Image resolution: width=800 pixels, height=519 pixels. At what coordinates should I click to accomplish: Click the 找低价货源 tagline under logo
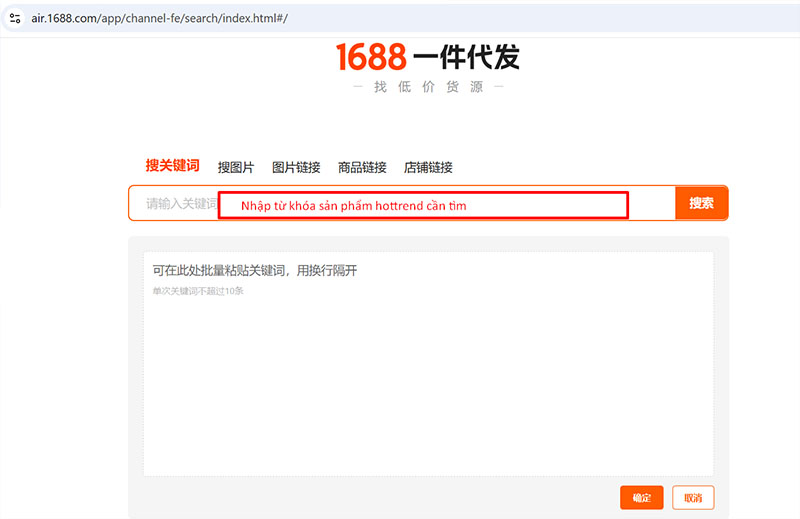pos(428,87)
